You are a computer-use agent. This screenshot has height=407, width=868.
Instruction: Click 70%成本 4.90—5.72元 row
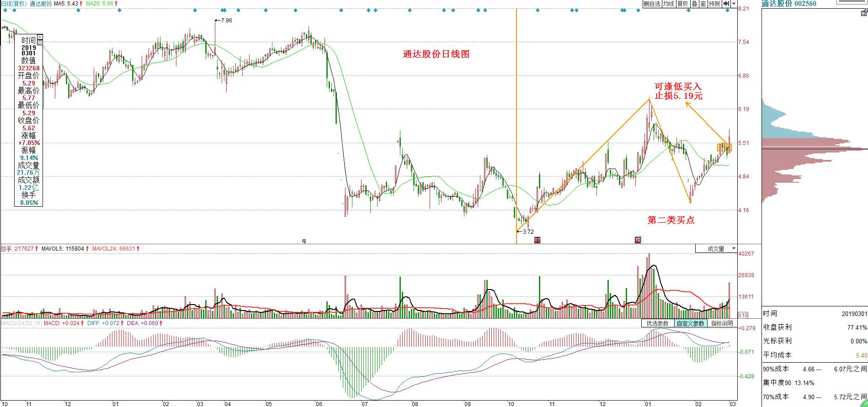tap(815, 397)
